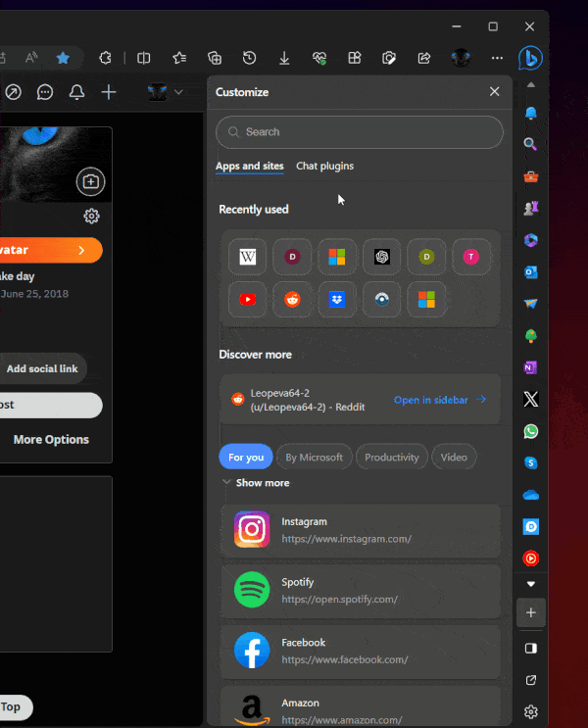Open OneNote sidebar icon
The image size is (588, 728).
coord(530,367)
